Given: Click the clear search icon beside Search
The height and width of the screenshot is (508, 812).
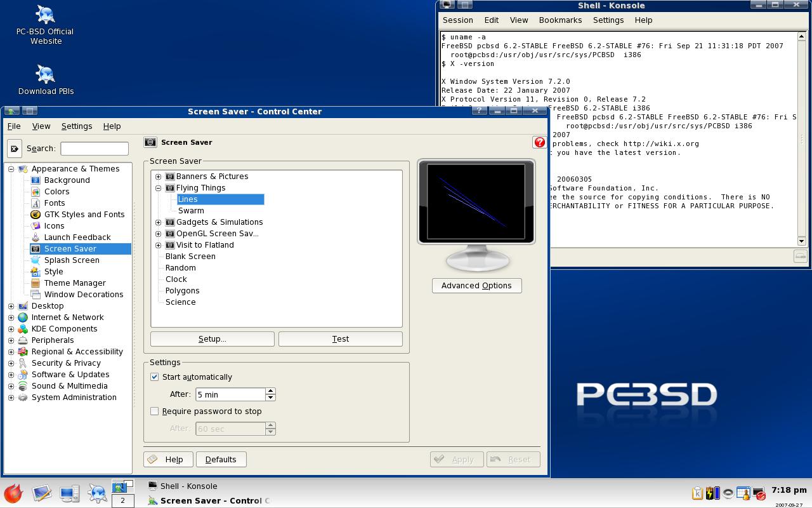Looking at the screenshot, I should (15, 149).
